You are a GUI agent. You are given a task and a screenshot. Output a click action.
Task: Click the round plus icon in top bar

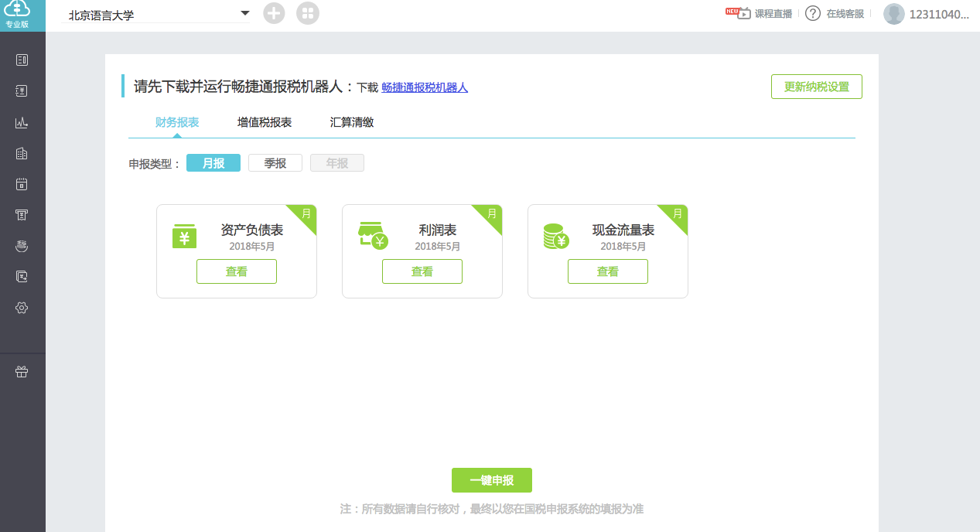click(274, 13)
